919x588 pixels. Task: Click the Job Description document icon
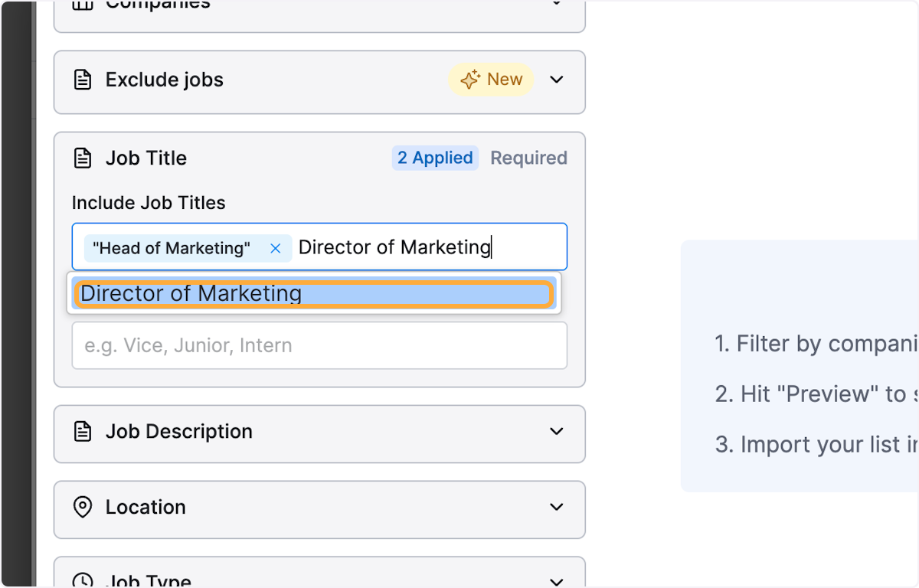[x=82, y=432]
